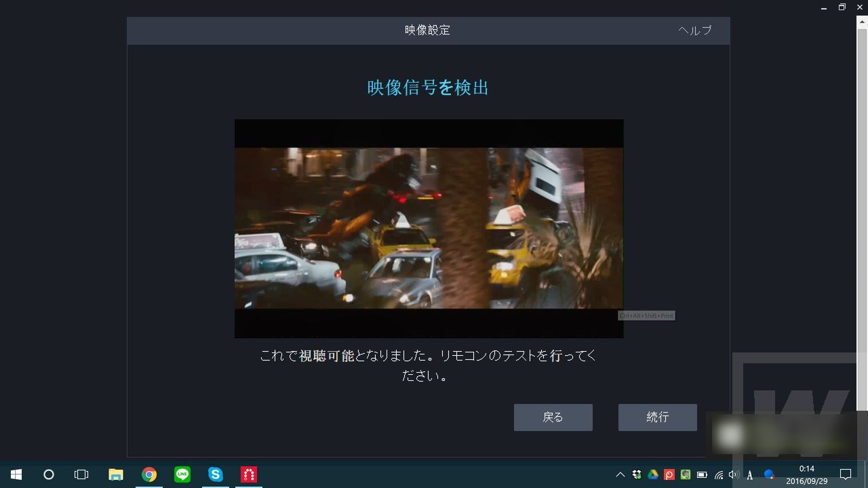This screenshot has height=488, width=868.
Task: Click the blue circle tray icon
Action: point(769,474)
